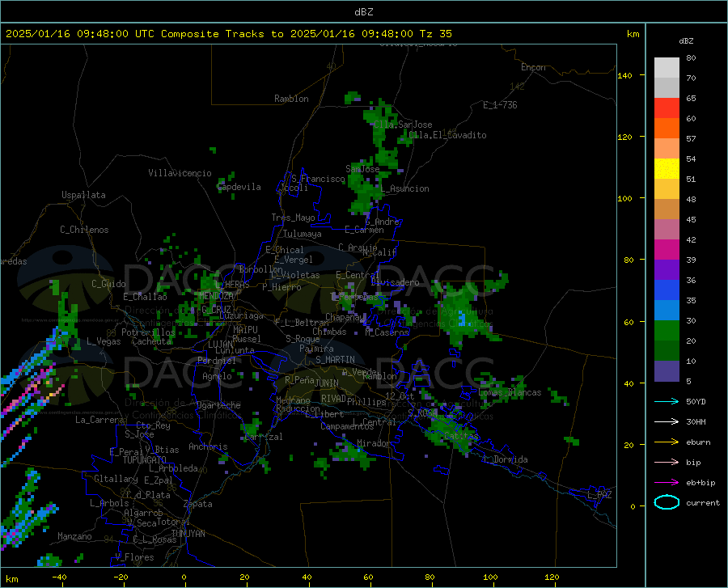
Task: Click the 120 km horizontal axis label
Action: (x=552, y=577)
